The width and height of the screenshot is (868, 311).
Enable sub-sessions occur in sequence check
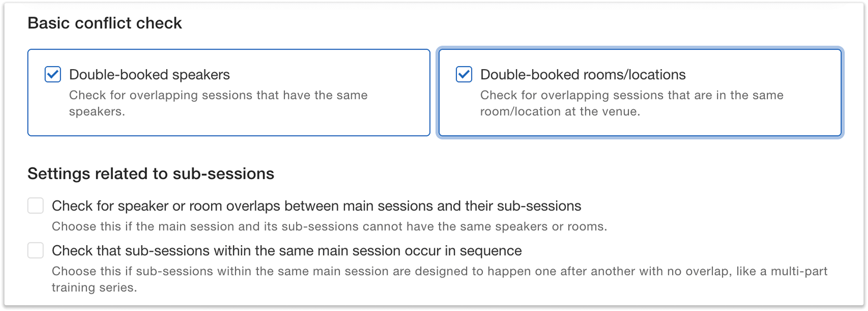click(36, 251)
